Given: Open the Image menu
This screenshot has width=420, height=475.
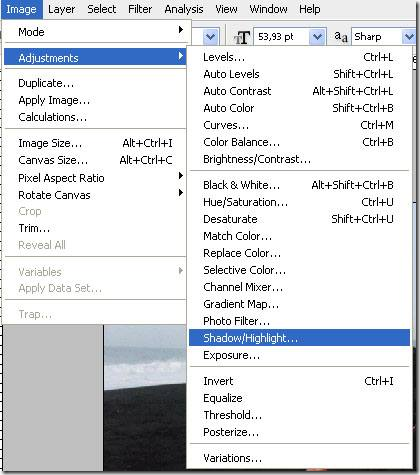Looking at the screenshot, I should [21, 9].
